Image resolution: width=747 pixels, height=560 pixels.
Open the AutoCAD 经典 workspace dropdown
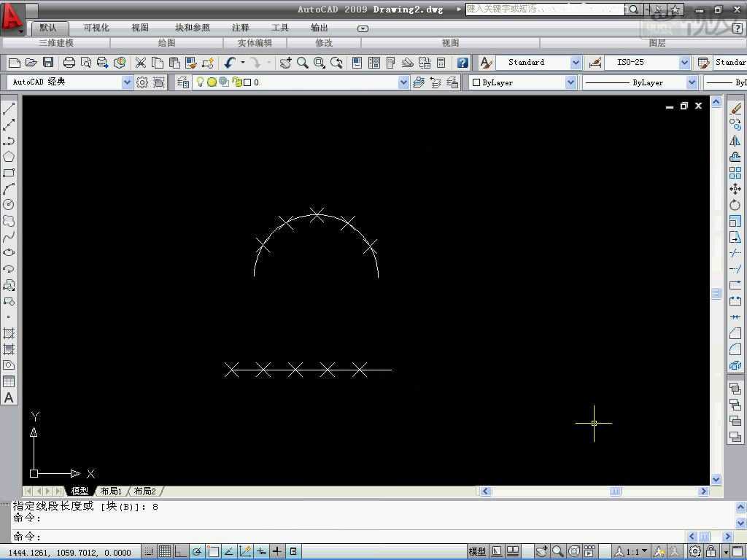127,82
